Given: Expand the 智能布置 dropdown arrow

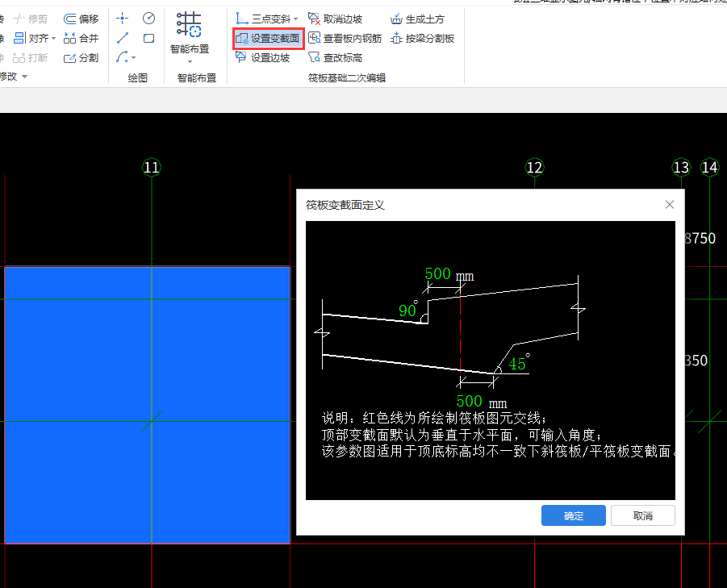Looking at the screenshot, I should point(190,61).
